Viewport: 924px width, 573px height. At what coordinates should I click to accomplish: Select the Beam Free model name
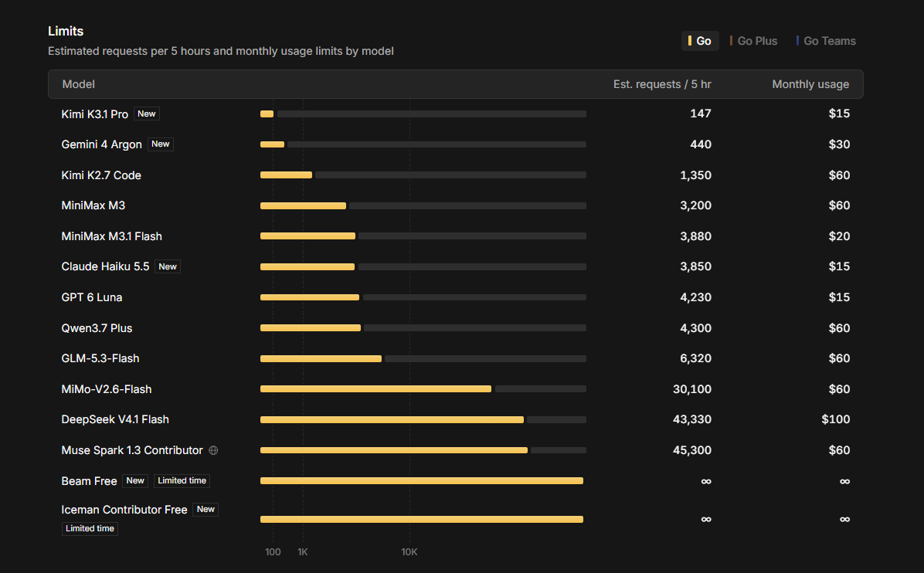pos(89,481)
